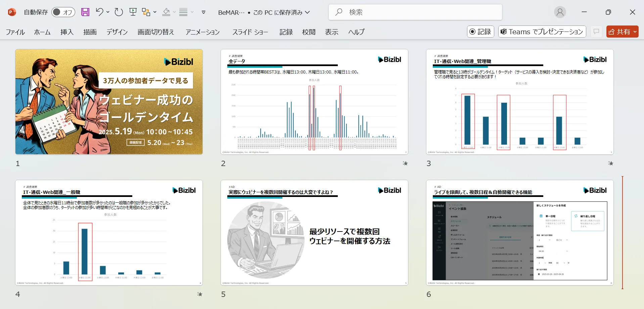This screenshot has height=309, width=644.
Task: Click the 記録 record button at right
Action: 480,32
